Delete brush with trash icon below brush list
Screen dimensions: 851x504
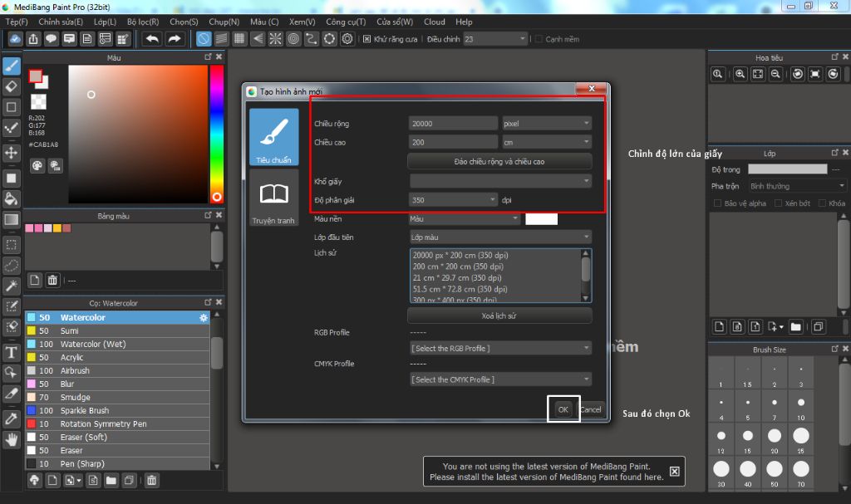152,480
